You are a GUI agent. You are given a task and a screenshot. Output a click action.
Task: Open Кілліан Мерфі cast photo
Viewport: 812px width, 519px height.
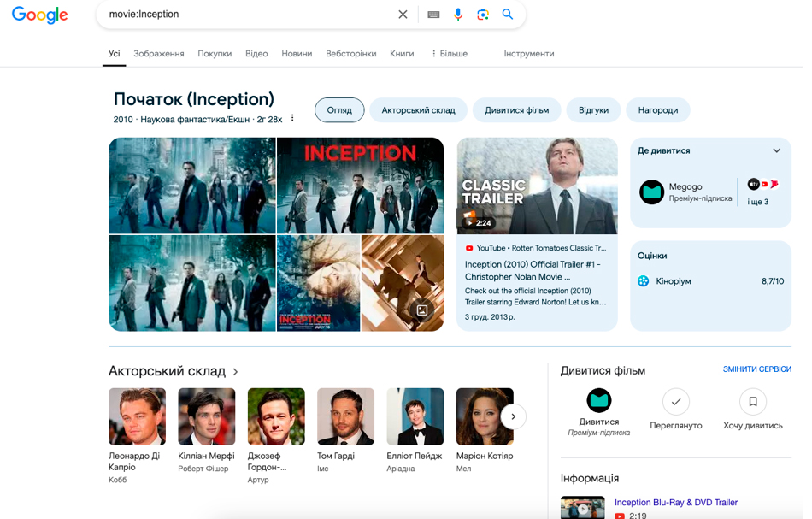pyautogui.click(x=207, y=416)
